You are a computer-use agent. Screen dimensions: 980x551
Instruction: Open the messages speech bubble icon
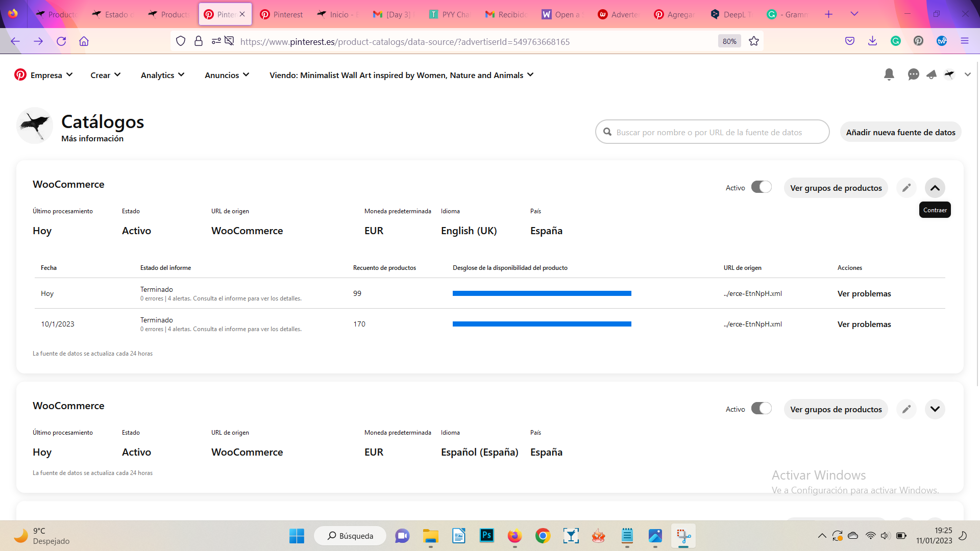914,75
